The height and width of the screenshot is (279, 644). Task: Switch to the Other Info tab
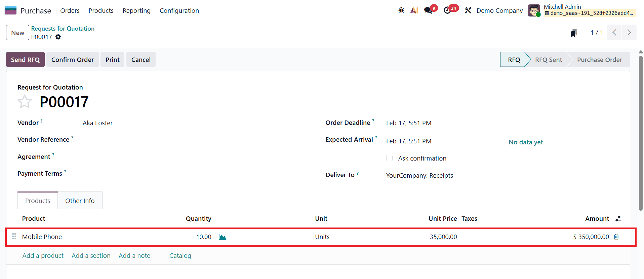pos(80,200)
